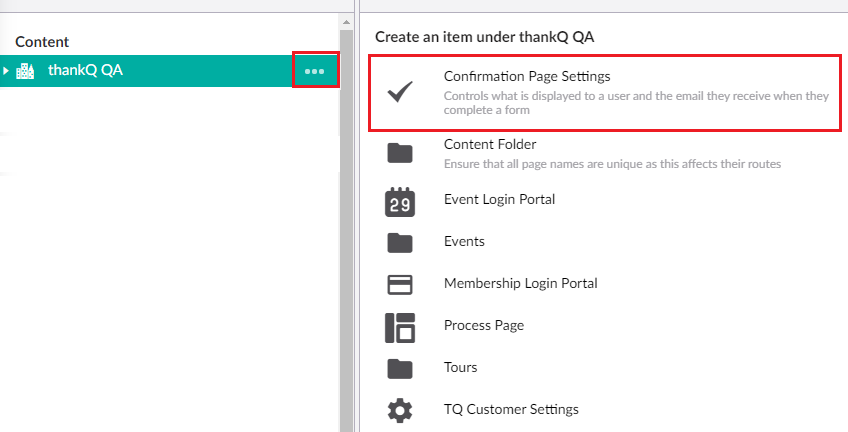This screenshot has width=848, height=432.
Task: Click the thankQ QA building icon
Action: [25, 70]
